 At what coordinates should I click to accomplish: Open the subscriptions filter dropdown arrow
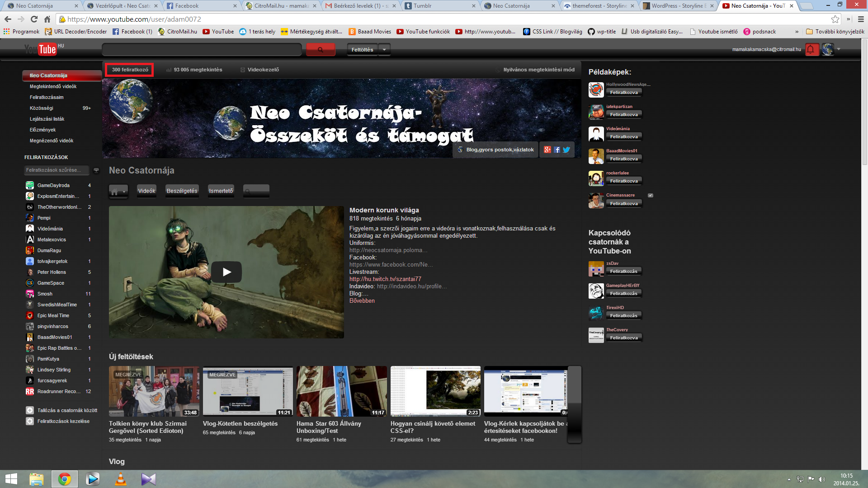[96, 170]
